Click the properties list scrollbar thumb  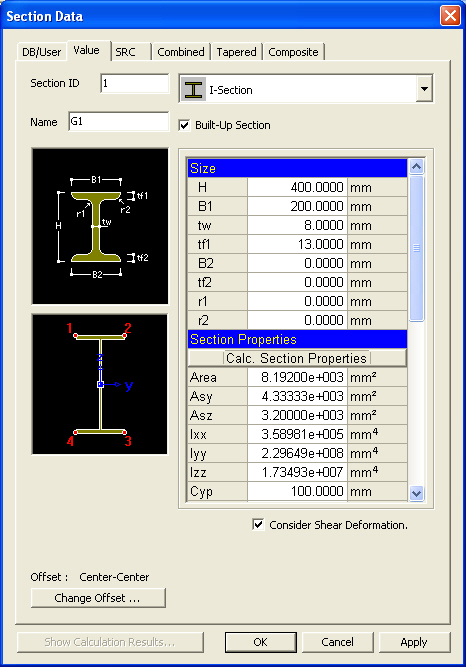(416, 248)
